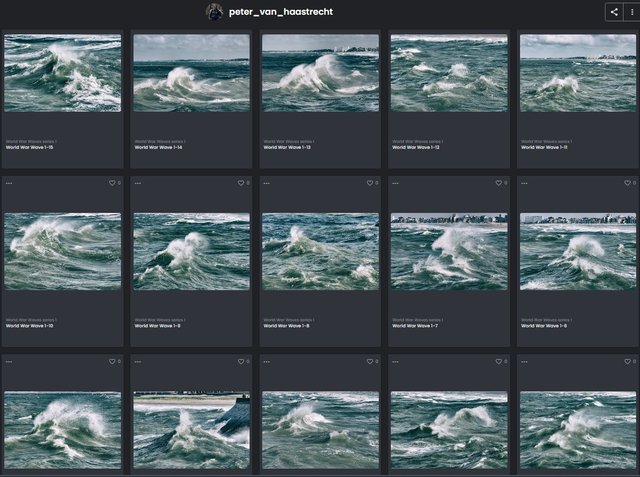Screen dimensions: 640x477
Task: Like the World War Wave 1-6 photo
Action: 627,183
